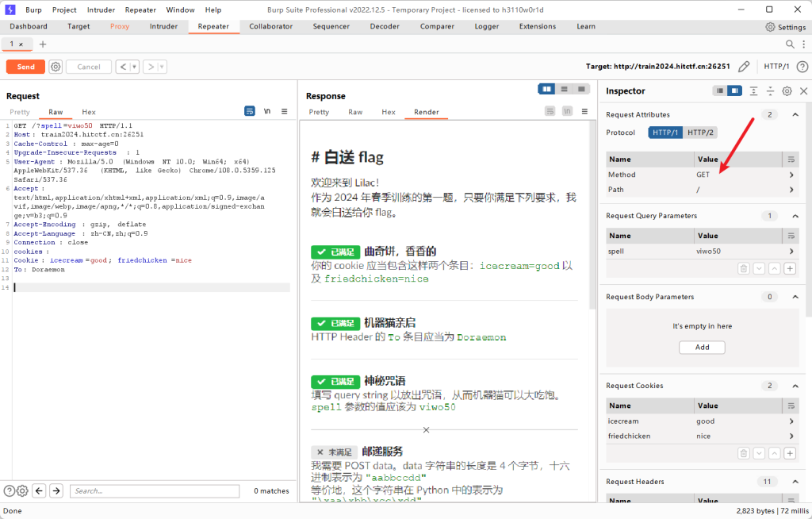Switch Response view to Raw tab
Screen dimensions: 812x519
click(355, 112)
